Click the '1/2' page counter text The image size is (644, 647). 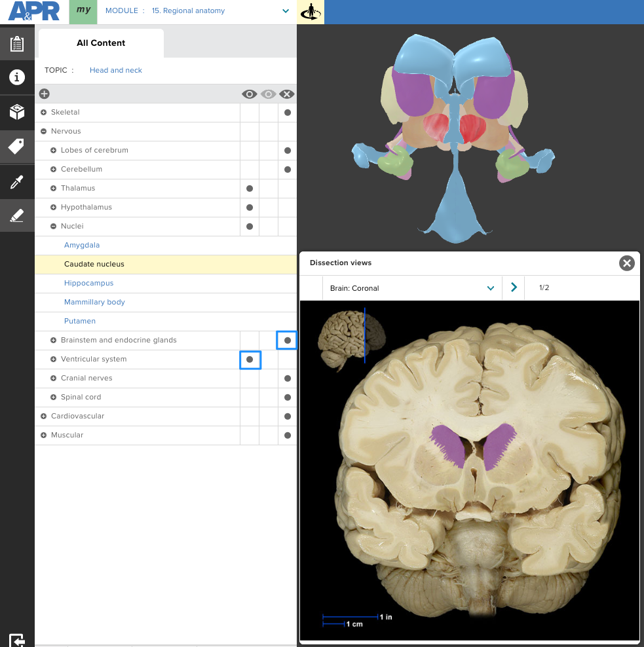(544, 287)
